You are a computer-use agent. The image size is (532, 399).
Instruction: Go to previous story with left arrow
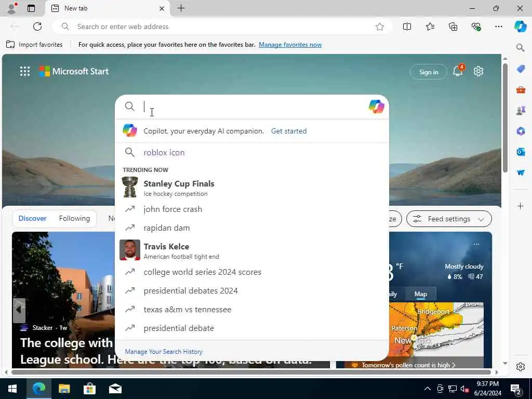(19, 310)
